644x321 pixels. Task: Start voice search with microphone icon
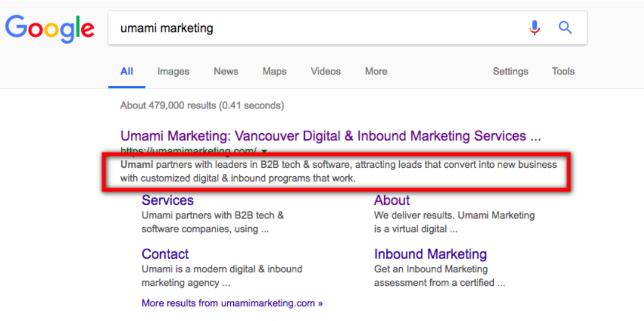pos(534,28)
